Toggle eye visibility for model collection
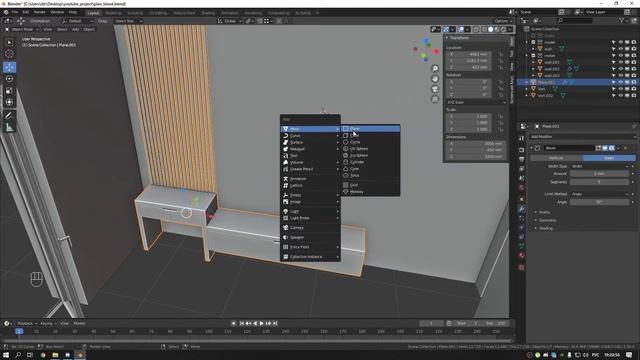This screenshot has width=640, height=360. tap(620, 42)
